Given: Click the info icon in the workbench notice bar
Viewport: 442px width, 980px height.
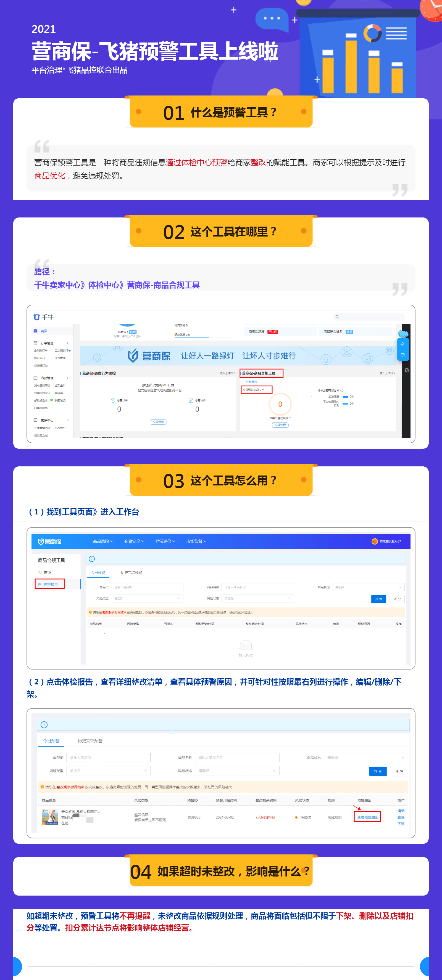Looking at the screenshot, I should tap(92, 559).
